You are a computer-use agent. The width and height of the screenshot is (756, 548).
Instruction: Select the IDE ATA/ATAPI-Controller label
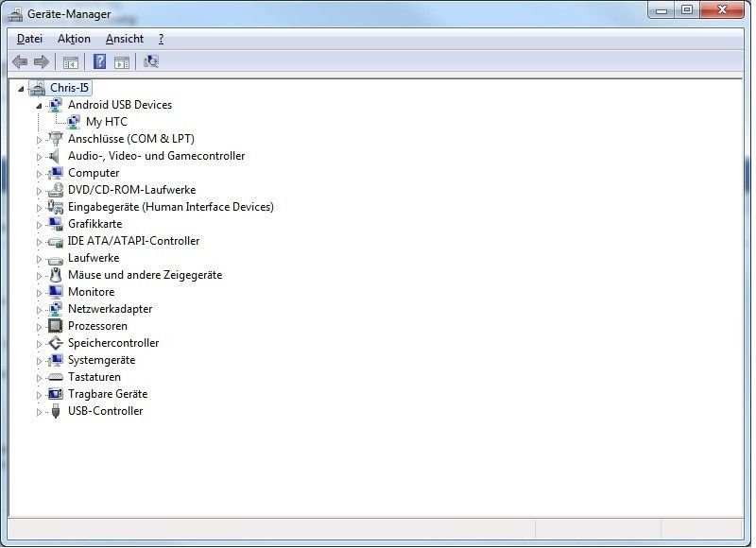[x=133, y=241]
